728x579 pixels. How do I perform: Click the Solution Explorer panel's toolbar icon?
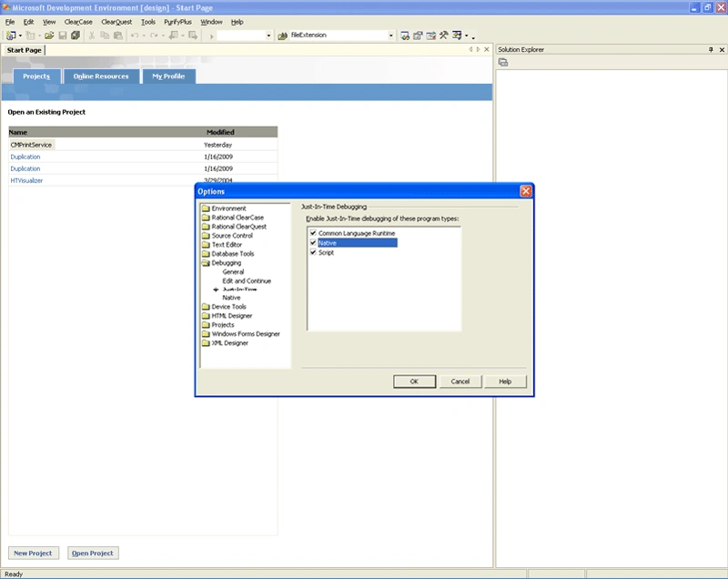click(503, 62)
